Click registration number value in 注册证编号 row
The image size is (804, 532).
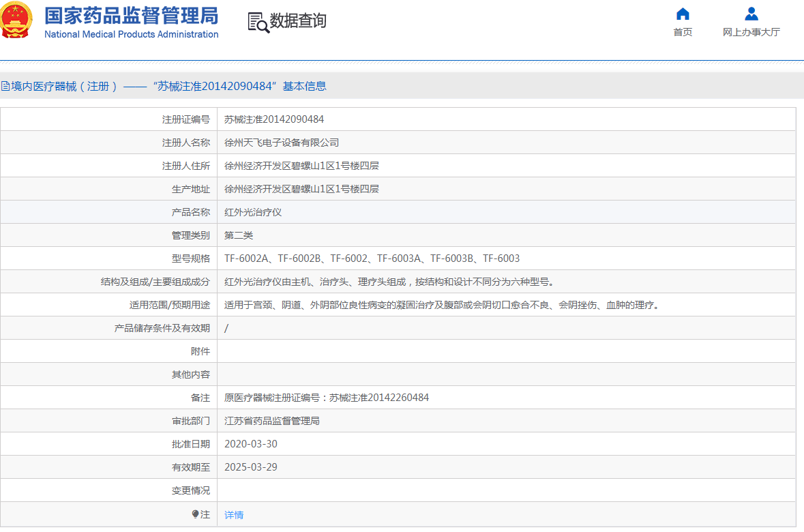[x=274, y=119]
